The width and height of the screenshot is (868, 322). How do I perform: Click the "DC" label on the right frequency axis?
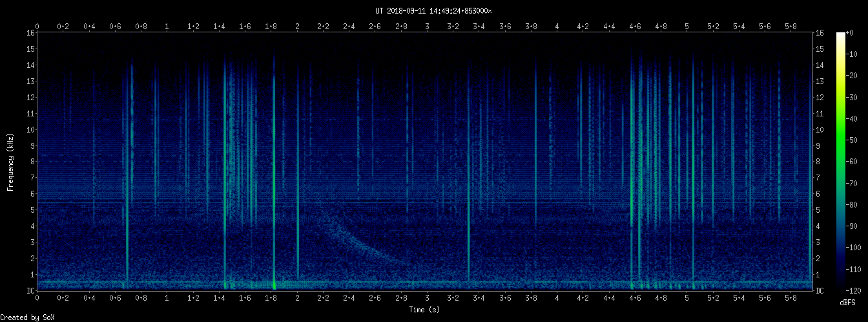[820, 291]
